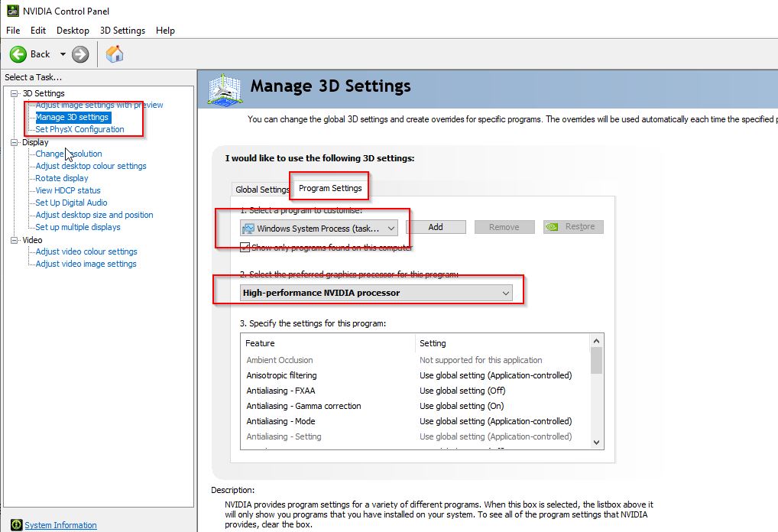Click the settings list scrollbar thumb
Viewport: 778px width, 532px height.
click(596, 361)
